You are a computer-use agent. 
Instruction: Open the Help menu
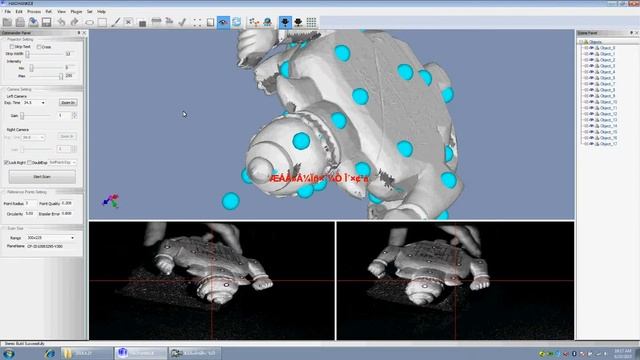point(101,11)
